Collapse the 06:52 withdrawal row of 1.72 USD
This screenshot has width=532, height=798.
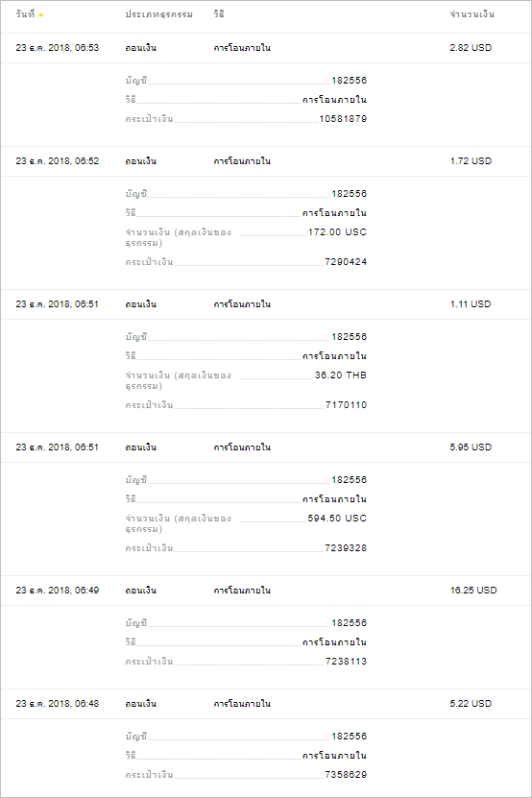coord(266,161)
